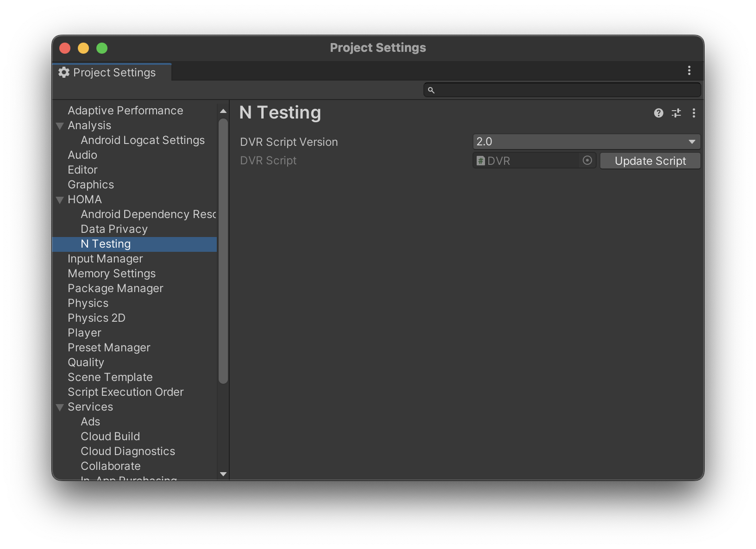The height and width of the screenshot is (549, 756).
Task: Select the Physics 2D settings entry
Action: tap(96, 318)
